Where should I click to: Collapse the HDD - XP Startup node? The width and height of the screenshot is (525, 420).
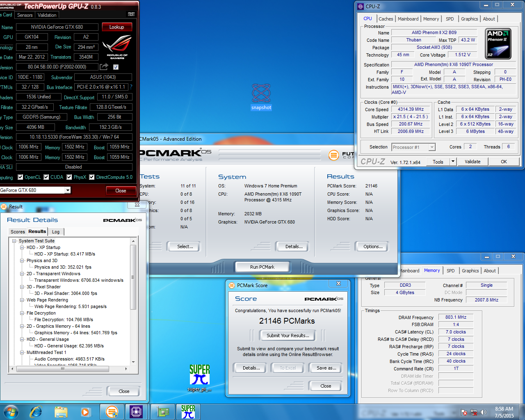click(x=22, y=248)
